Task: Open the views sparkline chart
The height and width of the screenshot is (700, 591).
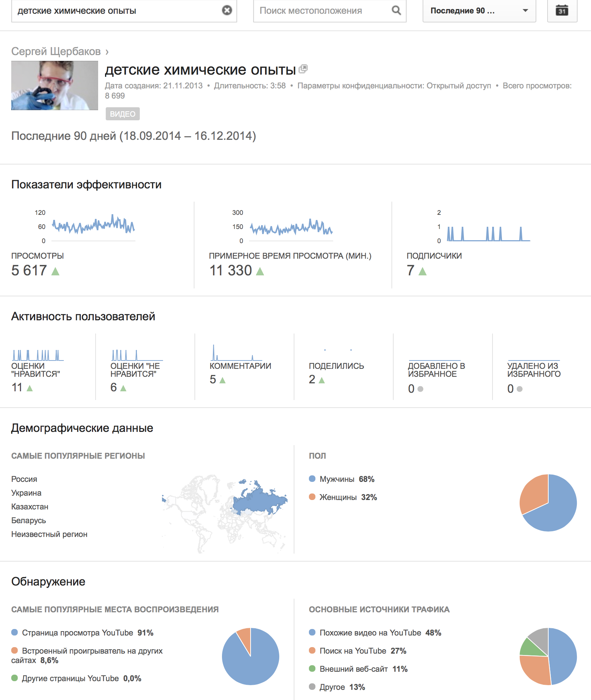Action: click(x=93, y=228)
